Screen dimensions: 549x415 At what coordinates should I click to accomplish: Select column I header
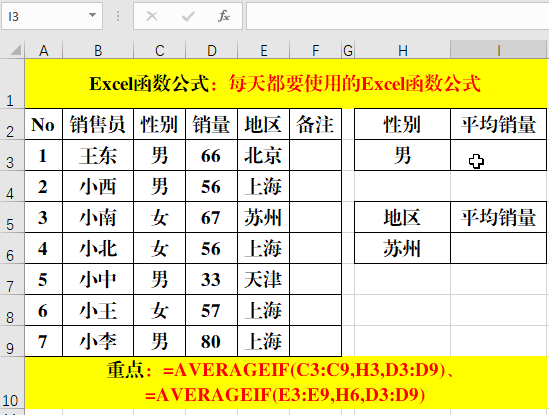tap(499, 50)
